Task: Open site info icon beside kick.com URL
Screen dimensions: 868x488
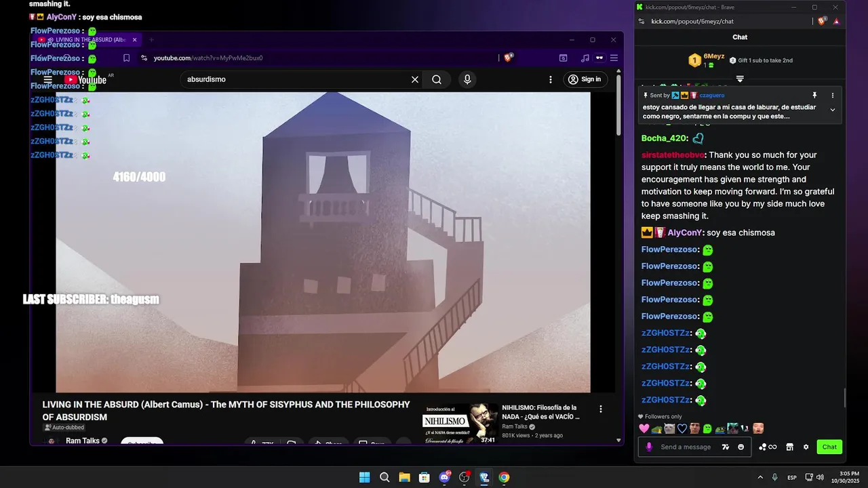Action: 642,22
